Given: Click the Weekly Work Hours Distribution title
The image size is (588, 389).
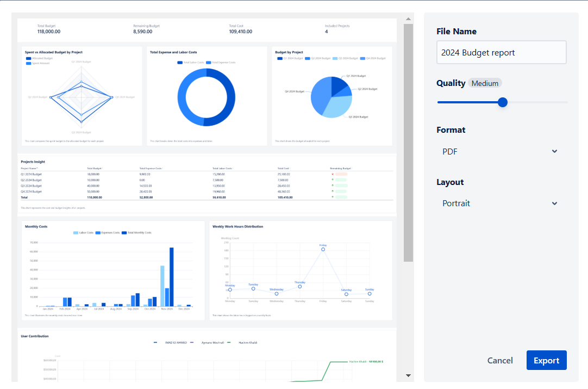Looking at the screenshot, I should 237,226.
